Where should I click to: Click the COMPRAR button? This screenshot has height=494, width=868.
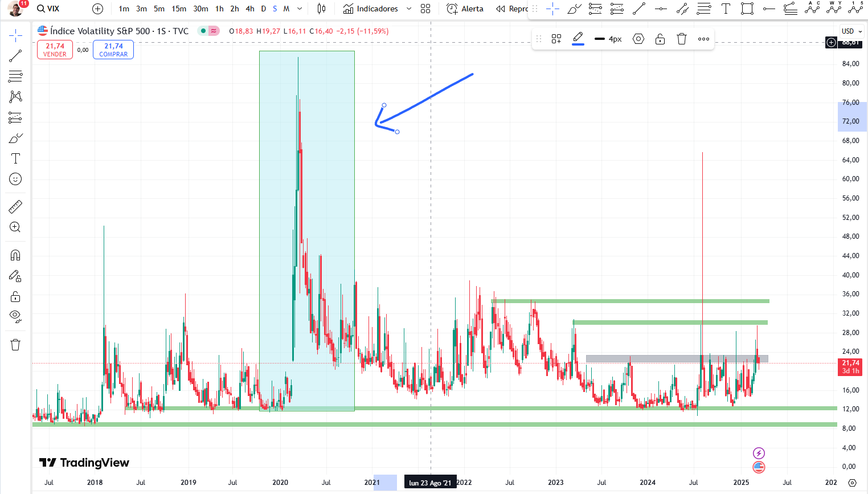coord(113,50)
